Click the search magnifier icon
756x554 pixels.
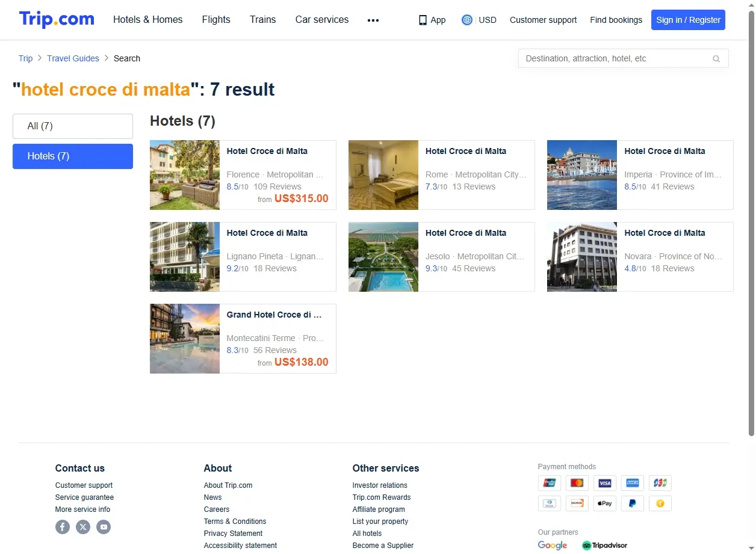point(716,59)
